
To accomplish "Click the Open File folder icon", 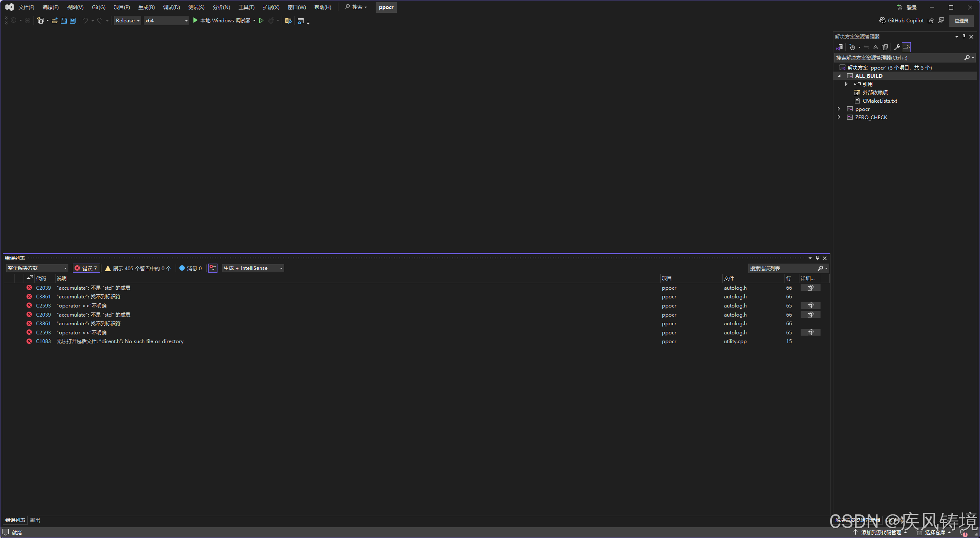I will [54, 21].
